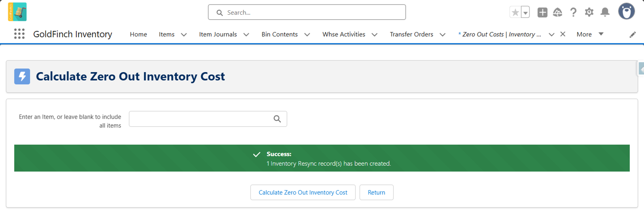Open the Items tab
This screenshot has width=644, height=210.
coord(166,34)
